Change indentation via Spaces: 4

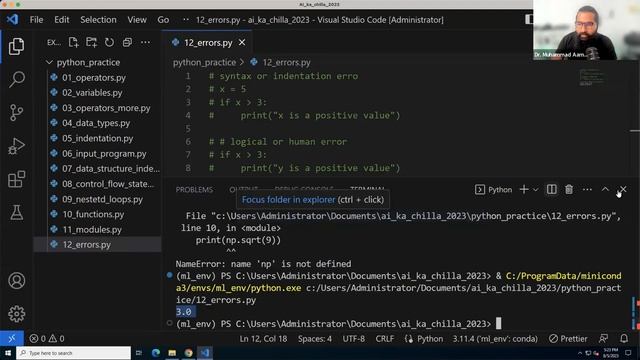[x=315, y=339]
